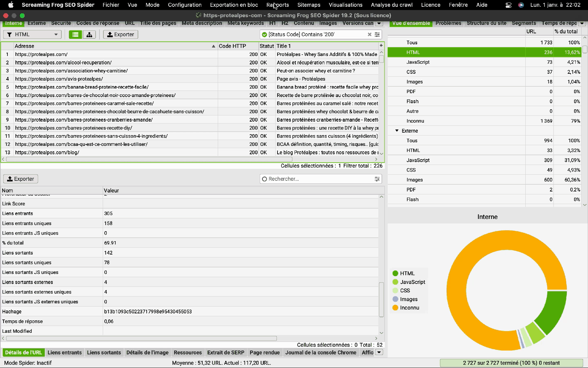The height and width of the screenshot is (368, 588).
Task: Open the Configuration menu
Action: (x=184, y=5)
